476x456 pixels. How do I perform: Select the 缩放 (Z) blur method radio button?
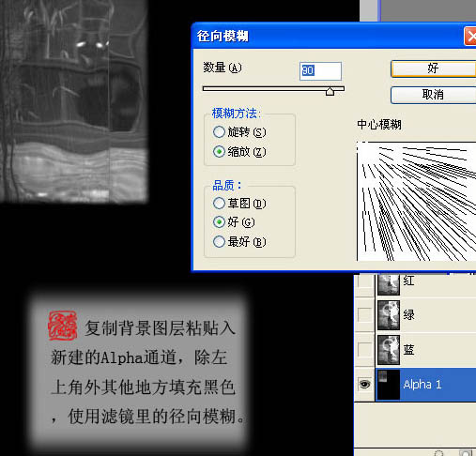219,152
